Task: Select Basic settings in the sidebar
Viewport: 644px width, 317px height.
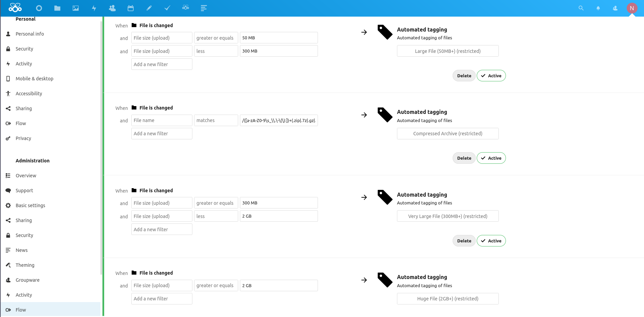Action: tap(30, 205)
